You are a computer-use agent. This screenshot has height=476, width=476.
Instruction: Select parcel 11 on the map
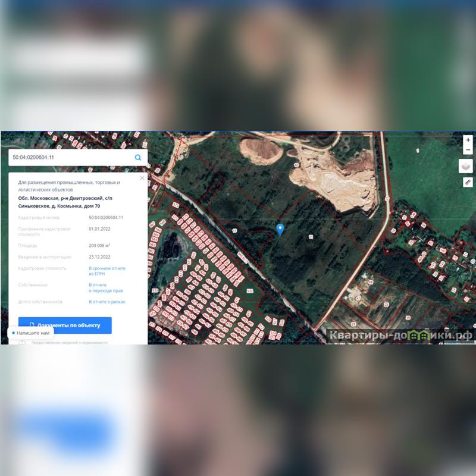point(311,237)
